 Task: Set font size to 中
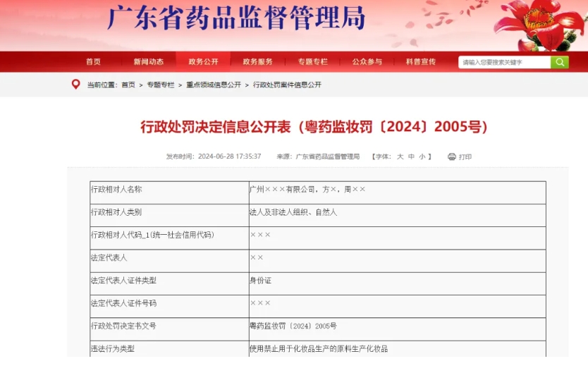tap(411, 157)
